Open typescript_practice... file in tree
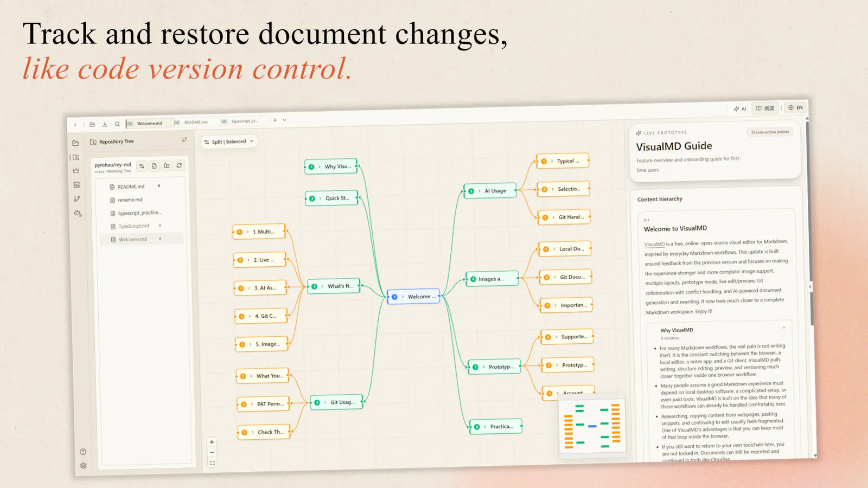 pos(139,213)
